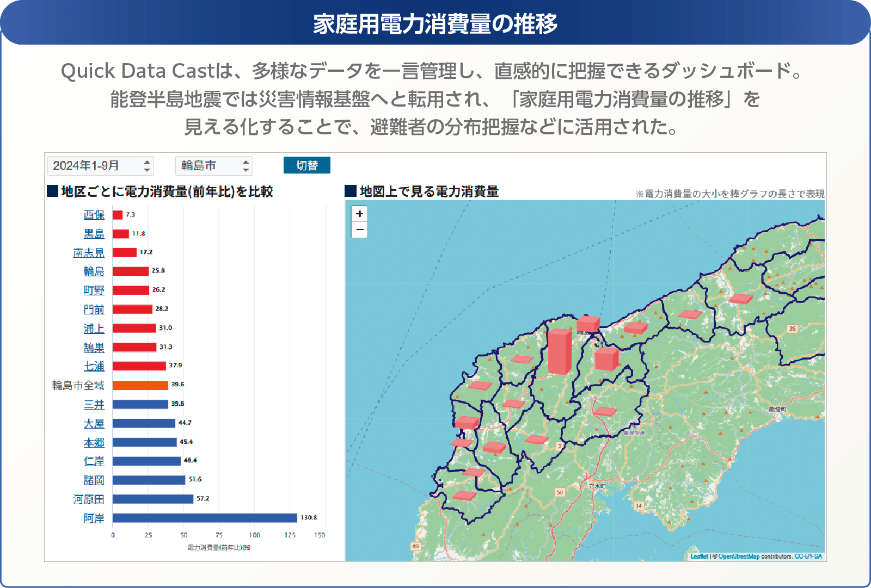Open the 河原田 district link
This screenshot has width=871, height=588.
point(89,499)
